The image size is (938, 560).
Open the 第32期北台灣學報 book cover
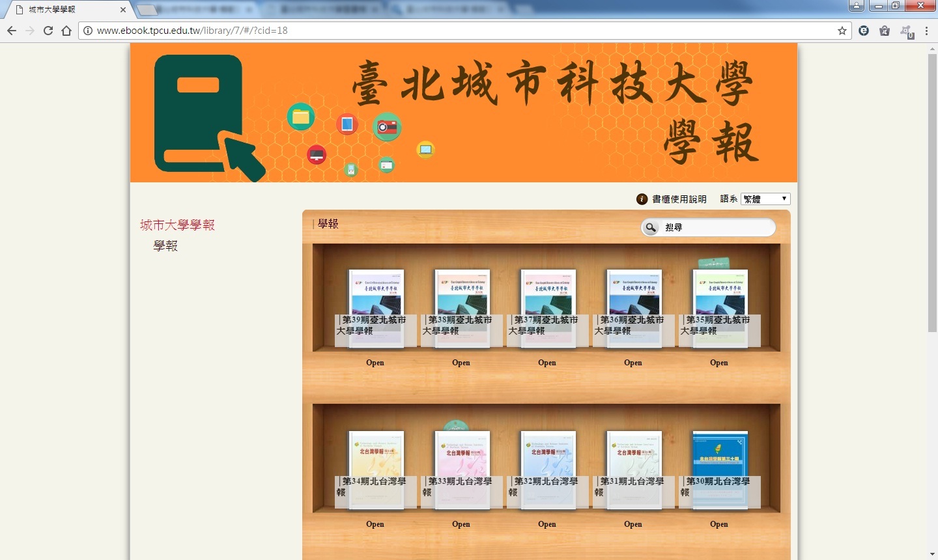548,470
